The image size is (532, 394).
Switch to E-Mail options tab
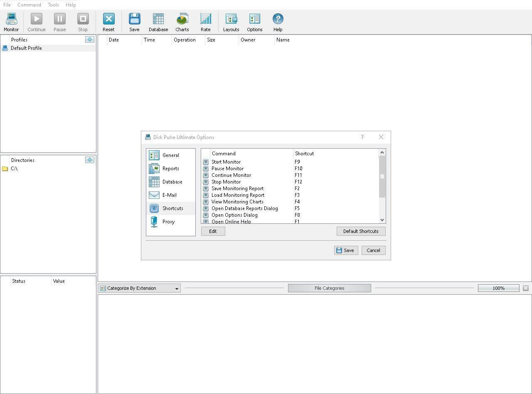point(170,195)
